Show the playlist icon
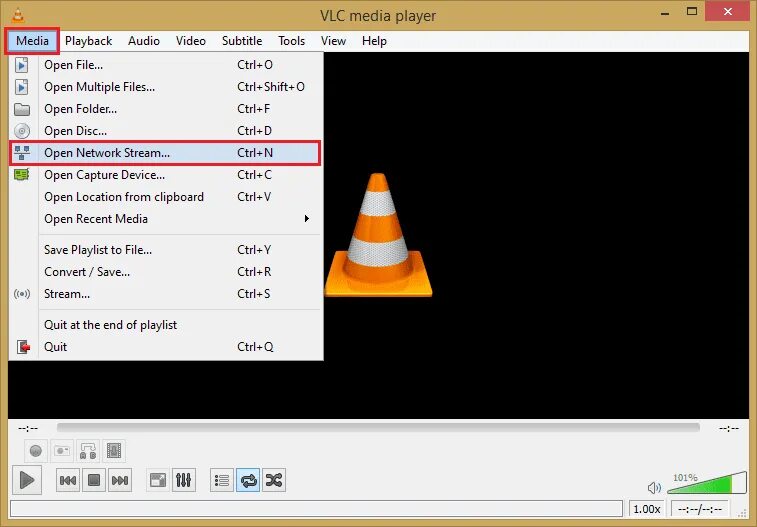This screenshot has width=757, height=527. pos(222,480)
